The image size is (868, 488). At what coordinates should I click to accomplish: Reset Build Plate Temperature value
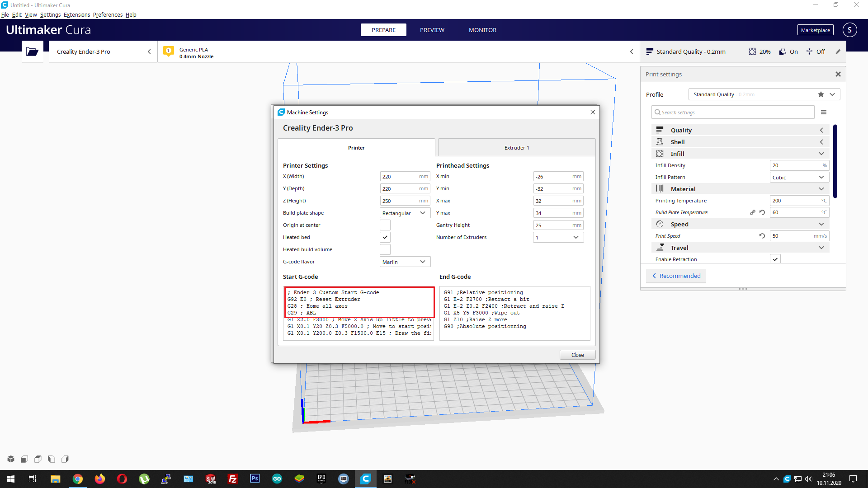762,212
